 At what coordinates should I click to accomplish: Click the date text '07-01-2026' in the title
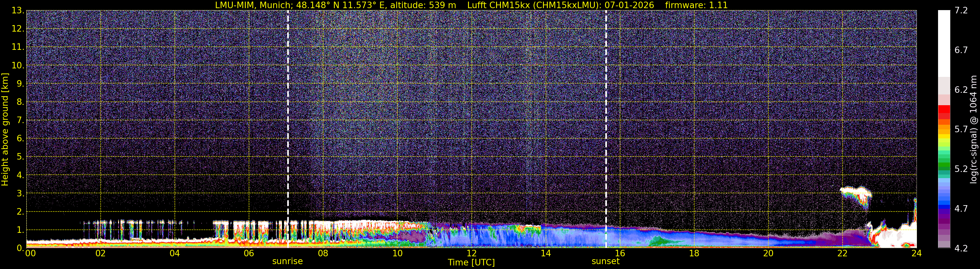pyautogui.click(x=629, y=5)
